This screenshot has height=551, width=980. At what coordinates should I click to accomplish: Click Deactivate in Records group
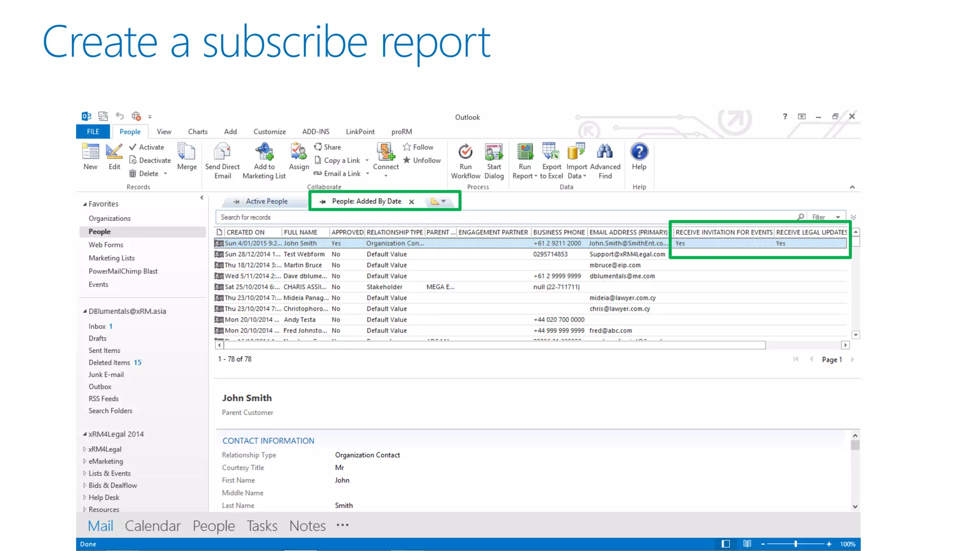150,160
